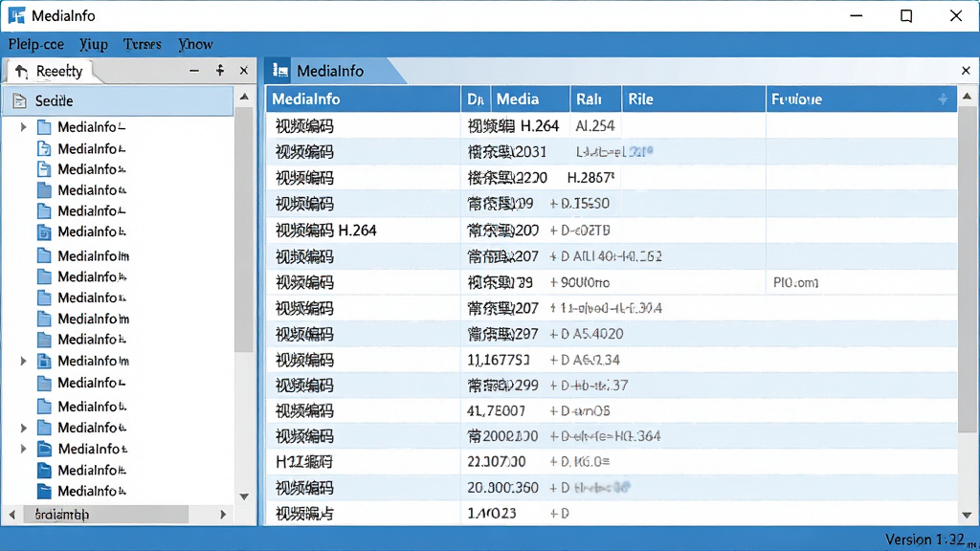Image resolution: width=980 pixels, height=551 pixels.
Task: Select the 视频编码 H.264 cell in the first column
Action: pos(363,231)
